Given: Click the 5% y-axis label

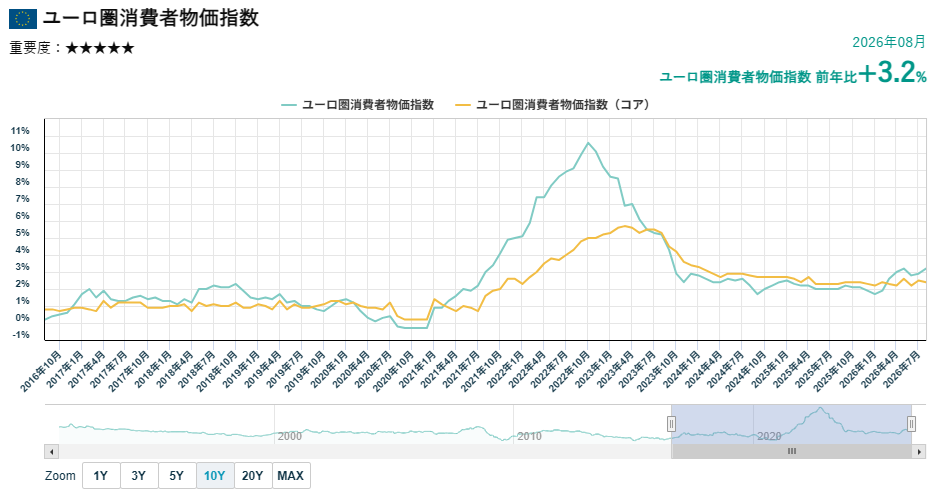Looking at the screenshot, I should (23, 233).
